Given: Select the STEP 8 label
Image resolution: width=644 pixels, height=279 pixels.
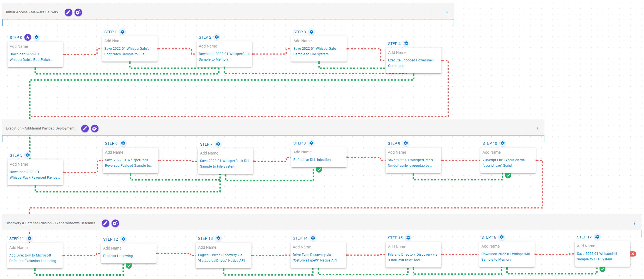Looking at the screenshot, I should pyautogui.click(x=299, y=143).
